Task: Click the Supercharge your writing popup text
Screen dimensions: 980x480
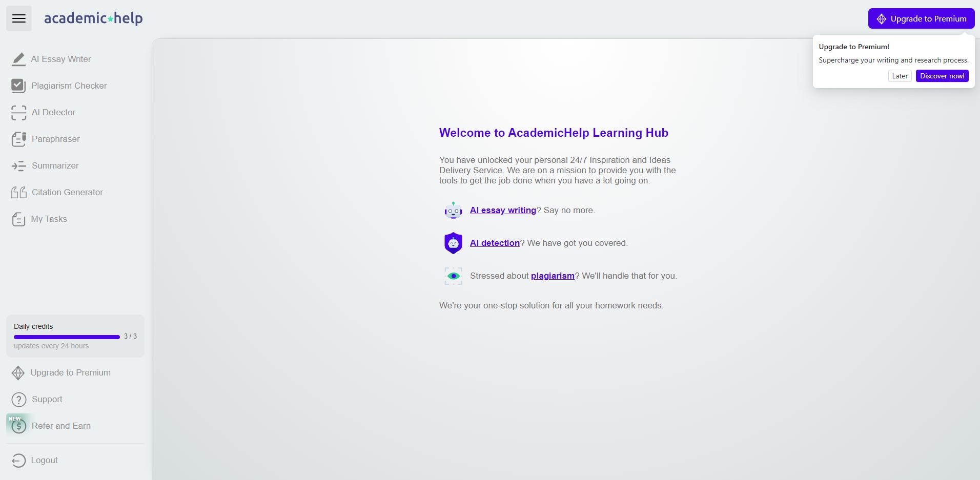Action: (x=893, y=60)
